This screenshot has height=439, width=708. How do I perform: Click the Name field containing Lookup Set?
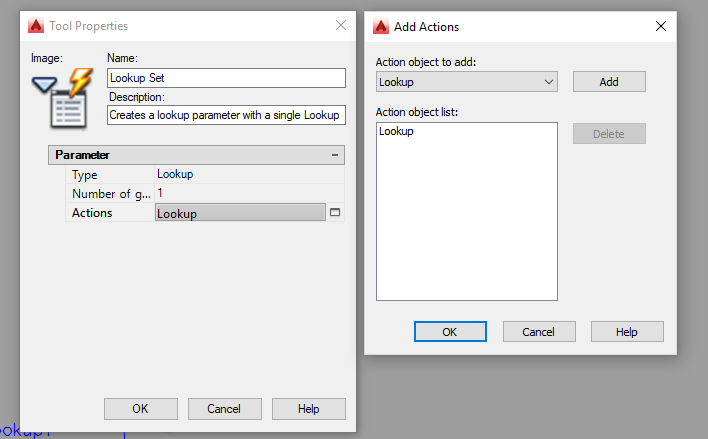[226, 78]
